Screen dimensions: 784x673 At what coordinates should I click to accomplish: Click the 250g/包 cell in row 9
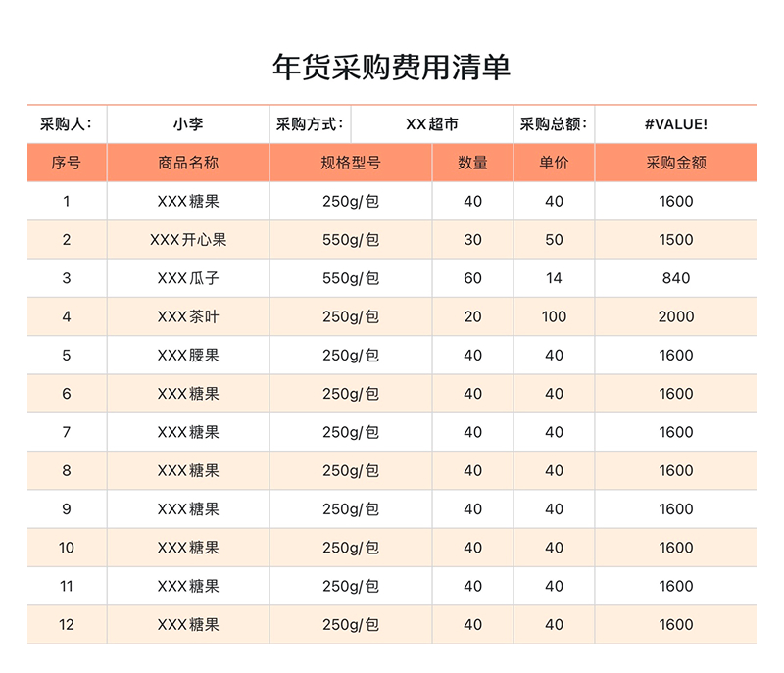coord(351,509)
